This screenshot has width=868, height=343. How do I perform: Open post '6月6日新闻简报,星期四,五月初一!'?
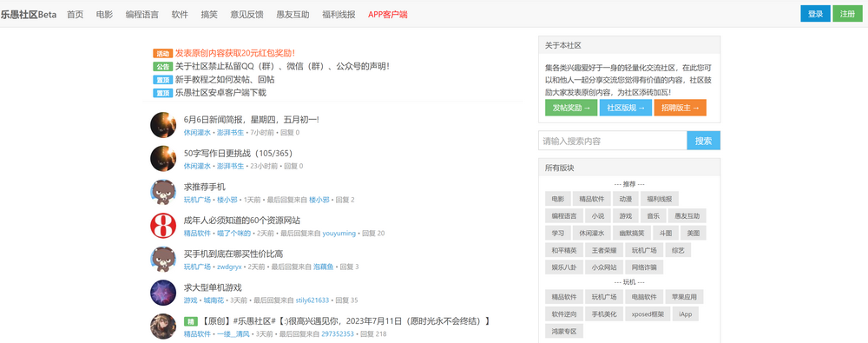(x=252, y=120)
